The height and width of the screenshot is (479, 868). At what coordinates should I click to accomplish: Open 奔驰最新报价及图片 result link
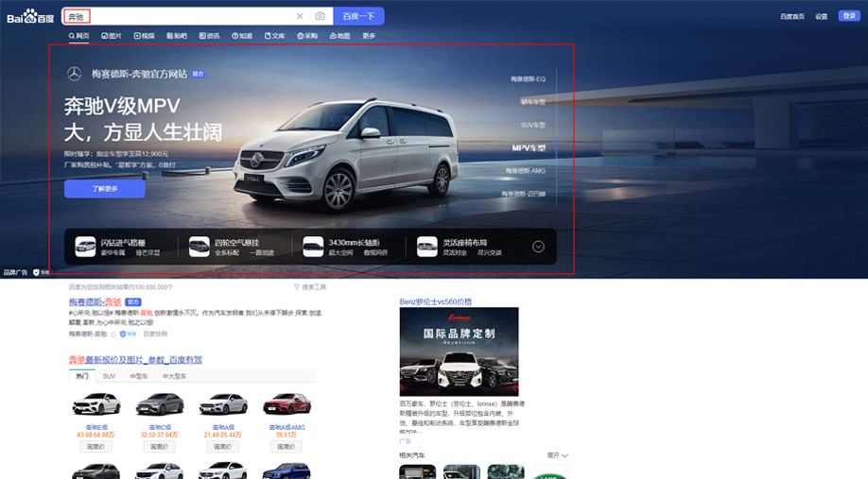[135, 360]
